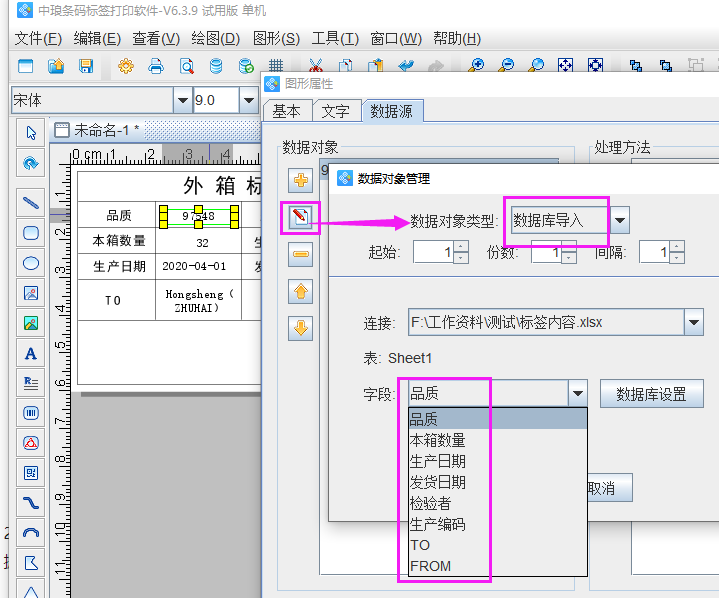Open document settings gear icon

126,66
